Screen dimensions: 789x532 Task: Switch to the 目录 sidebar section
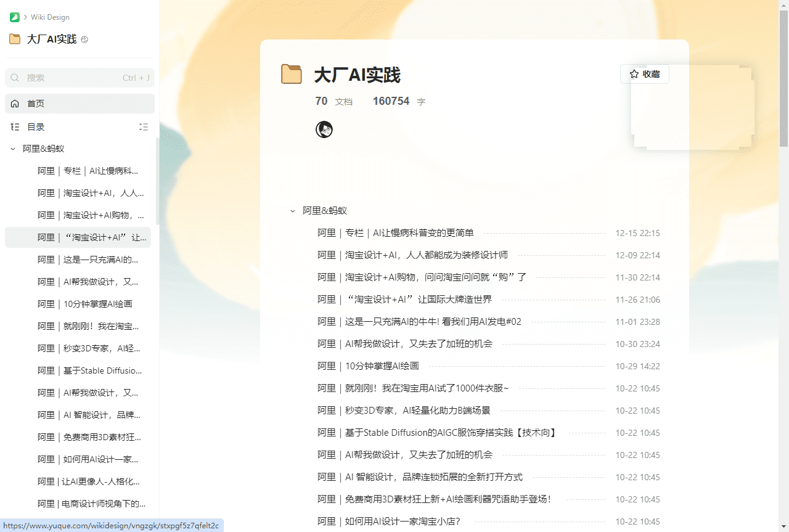coord(34,126)
